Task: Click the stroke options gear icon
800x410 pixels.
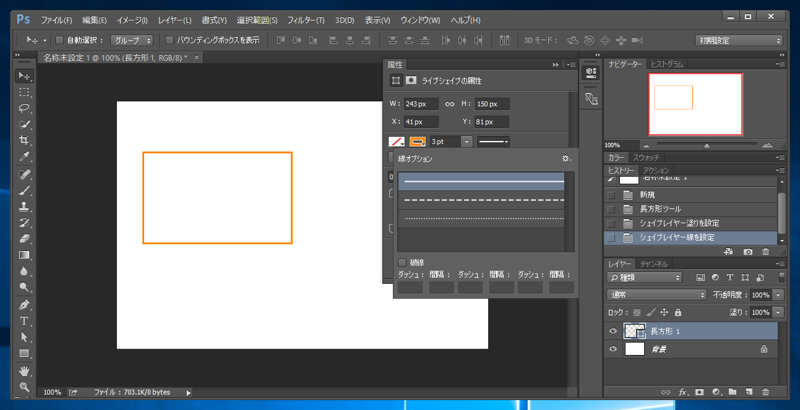Action: click(566, 159)
